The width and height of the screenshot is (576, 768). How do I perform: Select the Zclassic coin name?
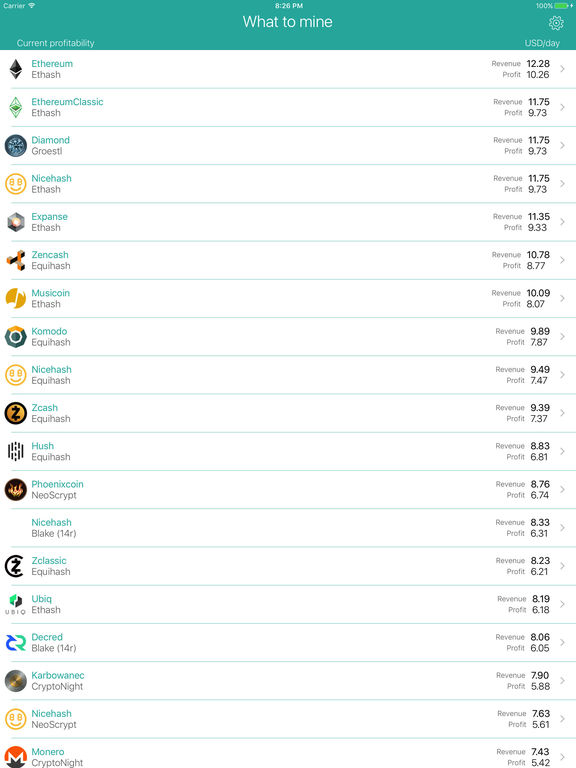coord(49,560)
